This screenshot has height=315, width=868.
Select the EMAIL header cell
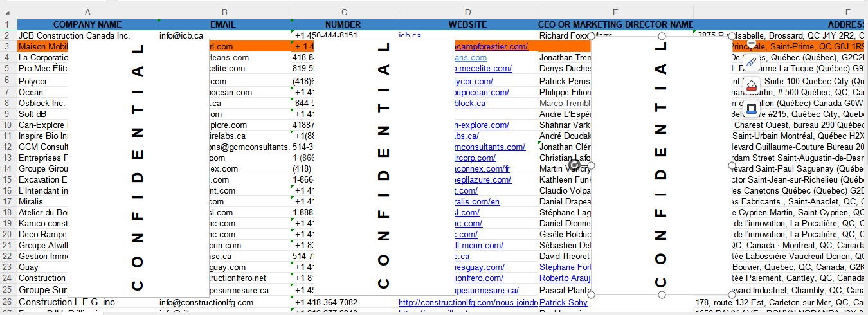[224, 25]
